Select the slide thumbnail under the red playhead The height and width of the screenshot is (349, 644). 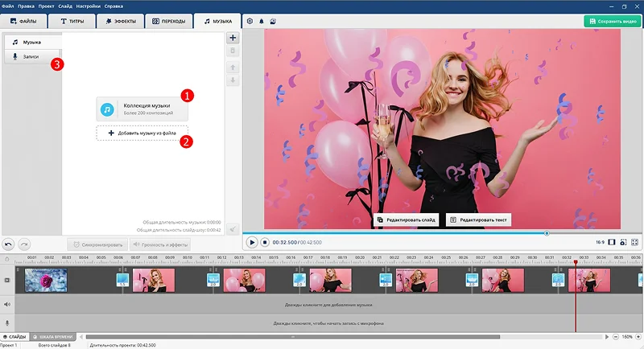[x=589, y=280]
